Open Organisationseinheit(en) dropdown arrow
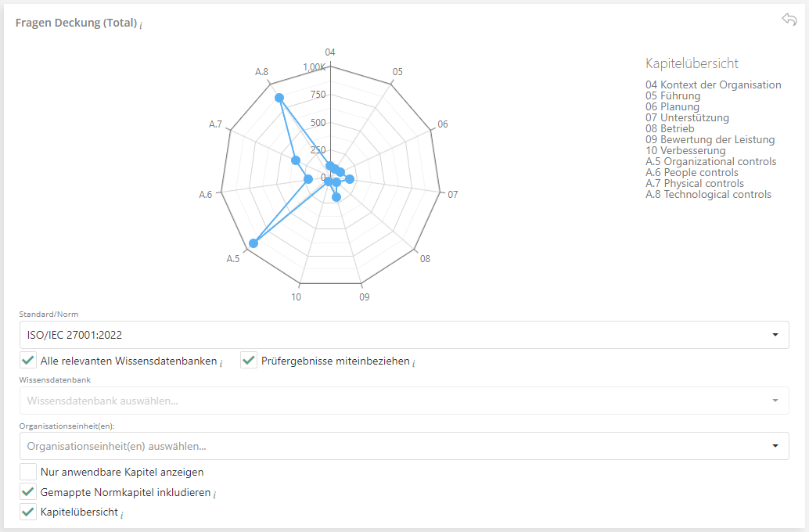 (775, 446)
